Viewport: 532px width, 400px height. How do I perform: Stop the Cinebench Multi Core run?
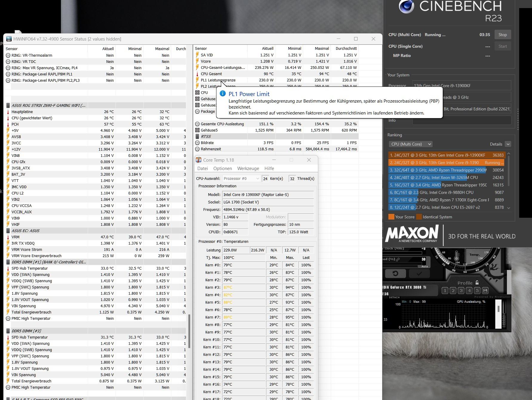click(x=502, y=35)
